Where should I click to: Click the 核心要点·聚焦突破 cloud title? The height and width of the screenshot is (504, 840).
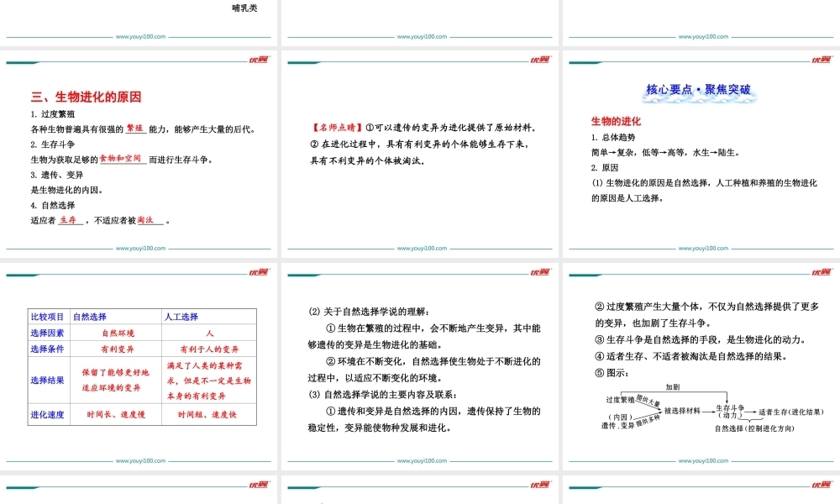click(698, 89)
